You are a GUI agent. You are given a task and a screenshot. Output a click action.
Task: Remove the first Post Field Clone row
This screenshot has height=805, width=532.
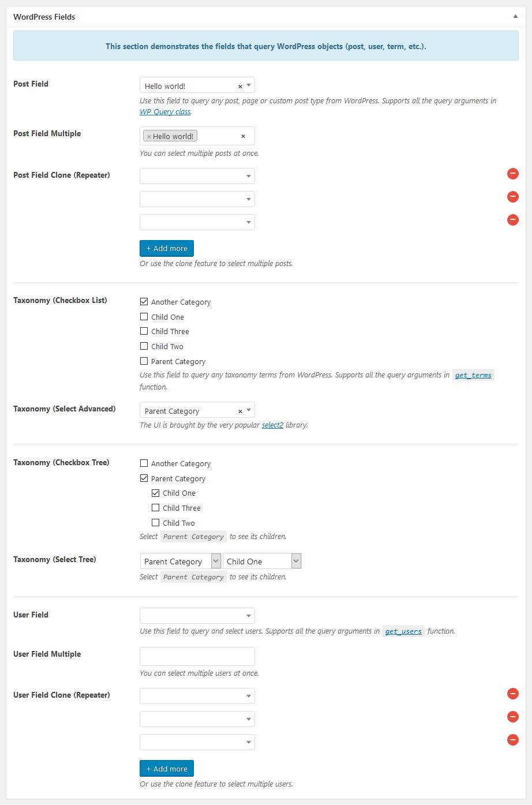(512, 174)
